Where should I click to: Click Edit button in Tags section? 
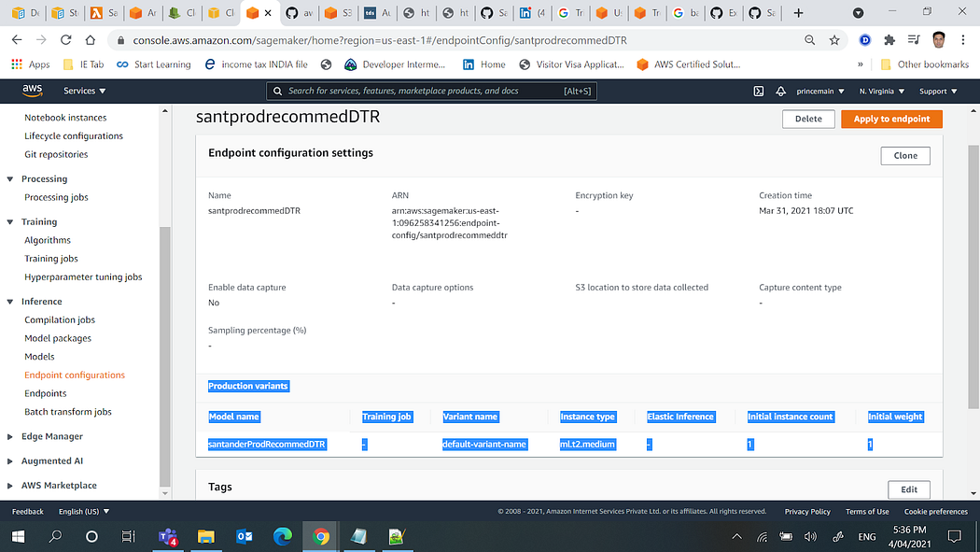[x=909, y=489]
